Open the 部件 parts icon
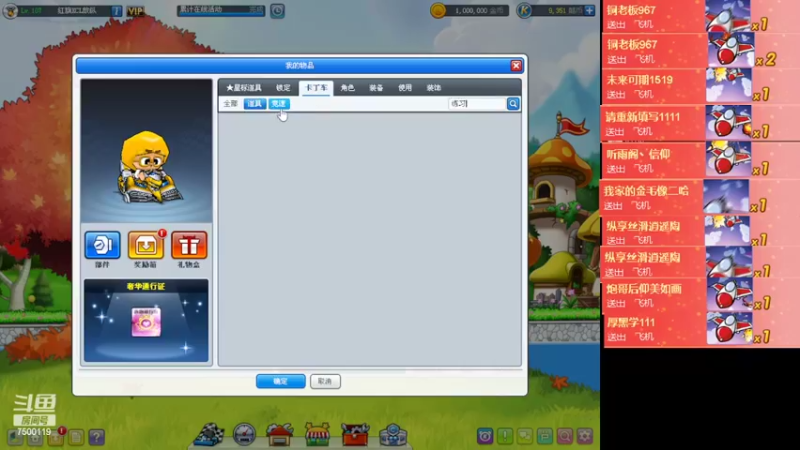 tap(103, 245)
